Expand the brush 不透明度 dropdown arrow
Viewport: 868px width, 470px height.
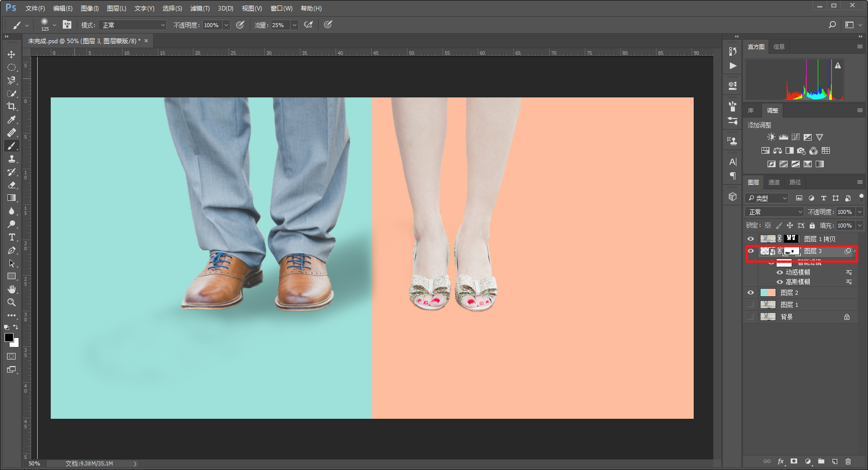(226, 25)
